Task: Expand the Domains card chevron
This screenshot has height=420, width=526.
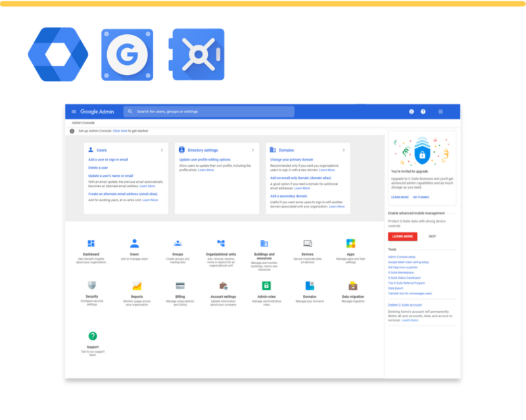Action: tap(344, 151)
